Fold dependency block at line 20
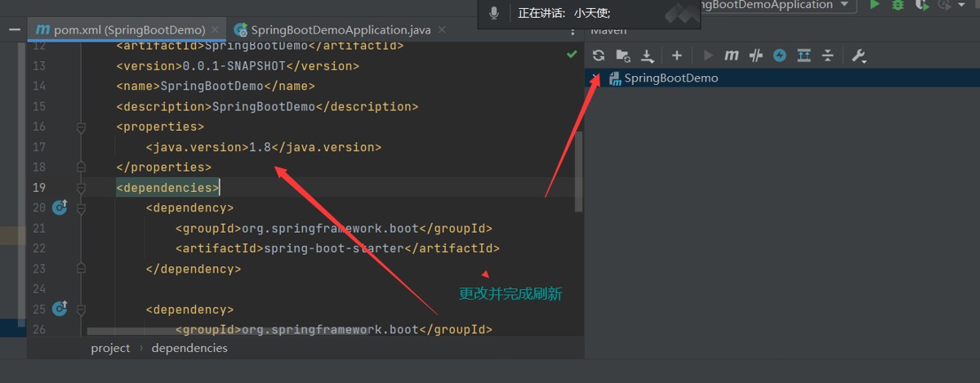980x383 pixels. (81, 208)
